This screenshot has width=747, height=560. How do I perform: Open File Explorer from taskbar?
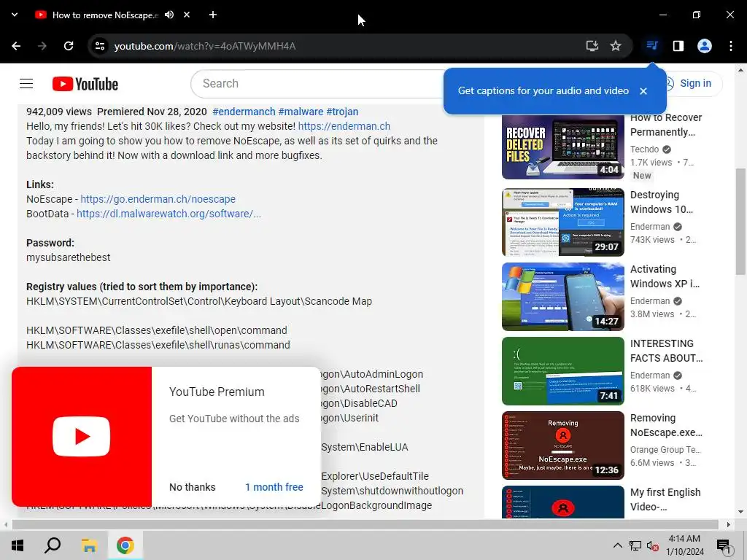coord(89,545)
